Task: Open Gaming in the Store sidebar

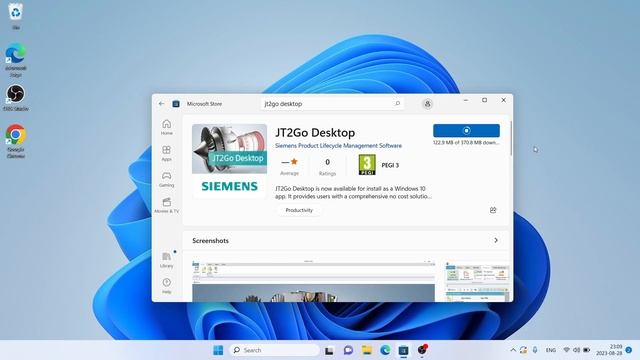Action: point(167,179)
